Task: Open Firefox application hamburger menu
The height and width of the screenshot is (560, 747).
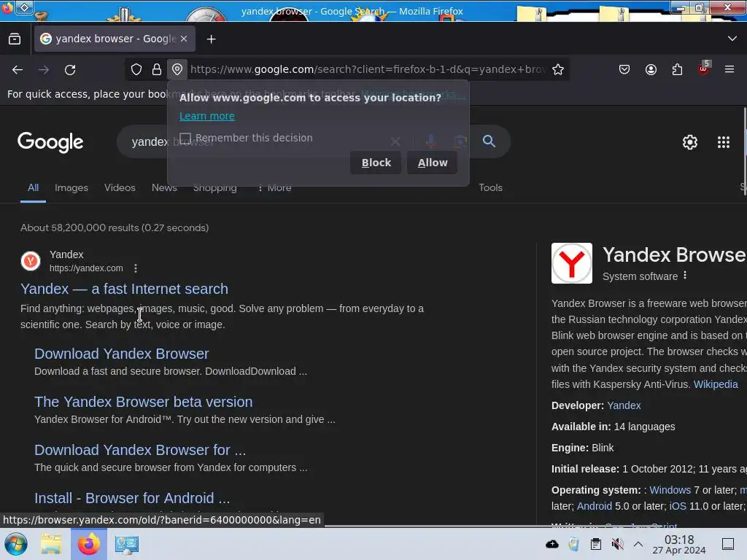Action: pos(729,69)
